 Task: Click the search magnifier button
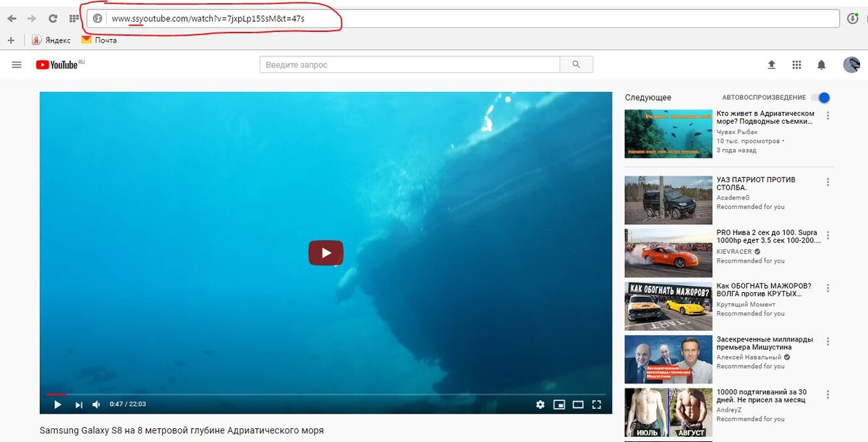(576, 64)
